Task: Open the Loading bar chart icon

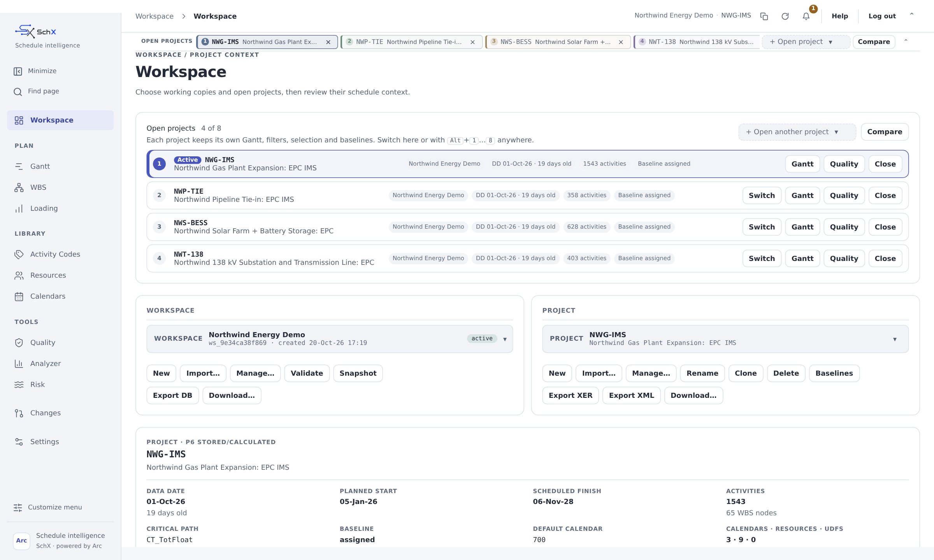Action: [x=19, y=208]
